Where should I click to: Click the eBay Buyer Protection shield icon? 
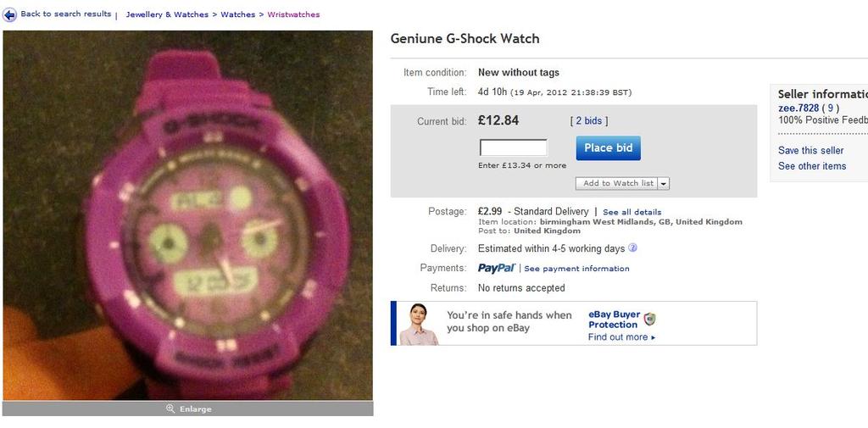click(650, 319)
